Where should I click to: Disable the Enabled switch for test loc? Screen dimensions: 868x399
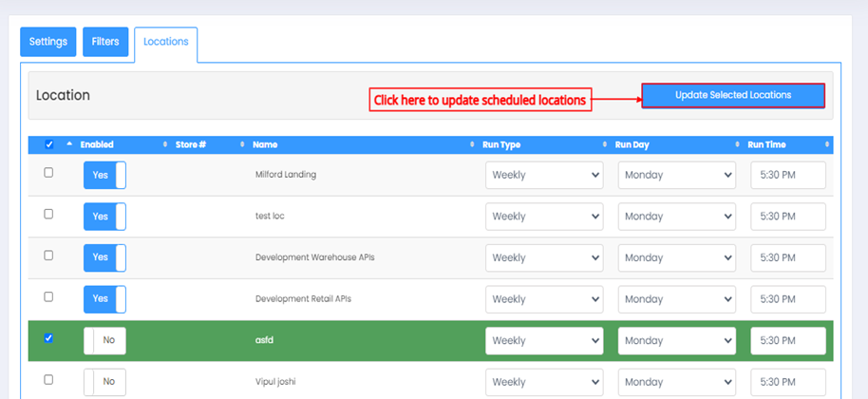click(104, 217)
